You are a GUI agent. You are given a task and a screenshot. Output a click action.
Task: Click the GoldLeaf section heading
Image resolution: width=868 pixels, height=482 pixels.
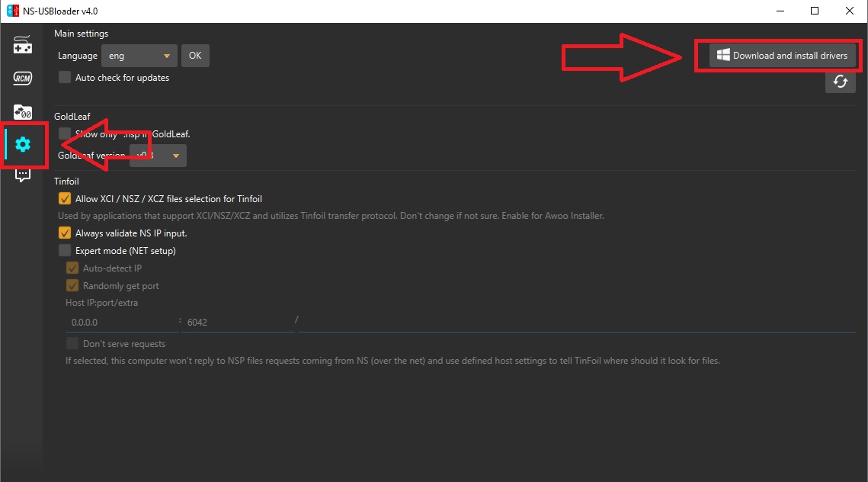point(72,117)
